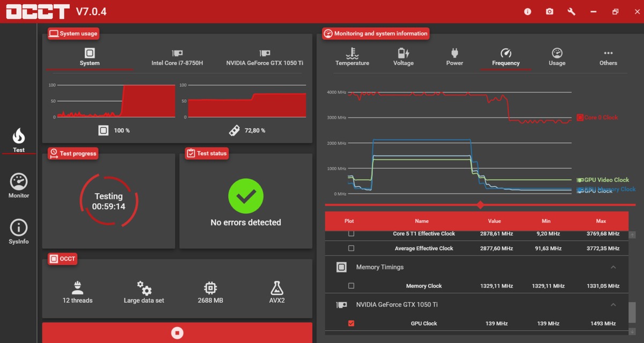The width and height of the screenshot is (644, 343).
Task: Click the Memory Clock max value 1331,05 MHz
Action: click(x=603, y=286)
